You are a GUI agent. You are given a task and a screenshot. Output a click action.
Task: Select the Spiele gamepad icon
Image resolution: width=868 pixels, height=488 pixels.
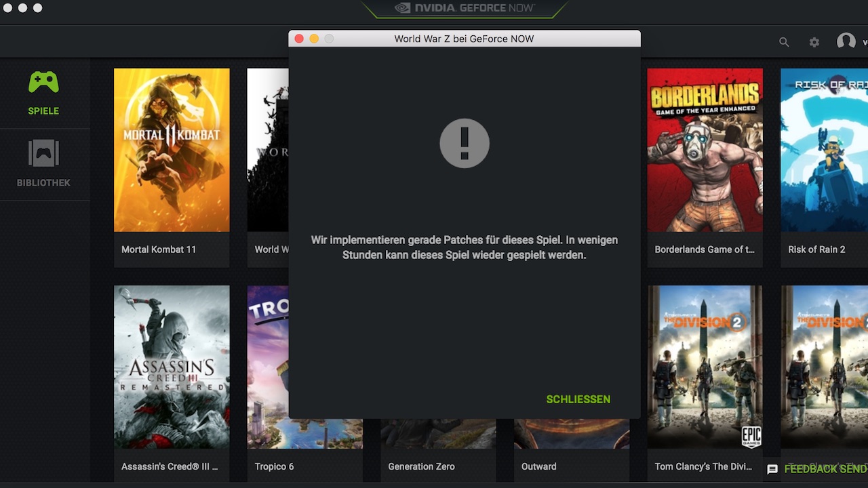(43, 83)
